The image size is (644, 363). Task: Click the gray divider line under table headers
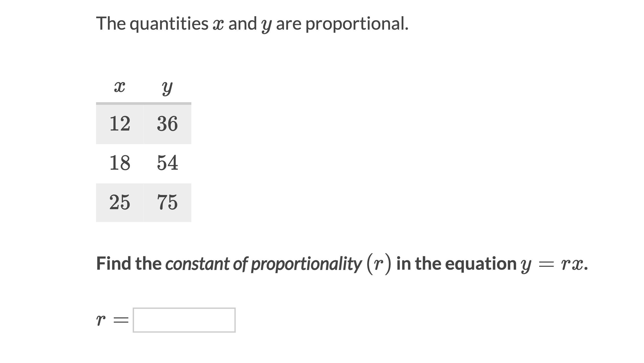tap(144, 104)
